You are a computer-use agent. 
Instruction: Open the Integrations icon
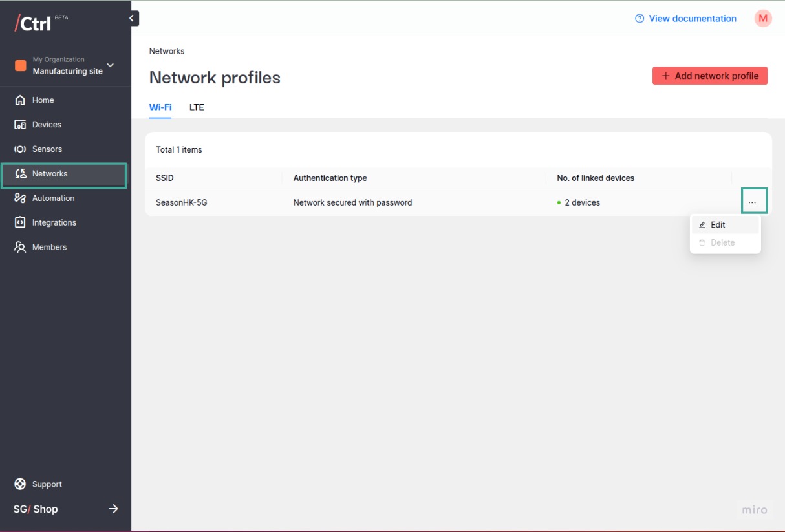point(20,222)
